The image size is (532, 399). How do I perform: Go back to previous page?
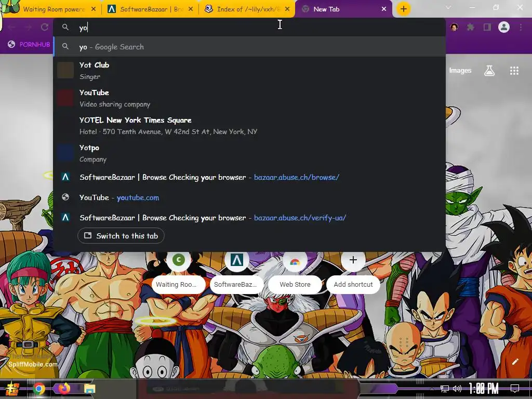11,27
